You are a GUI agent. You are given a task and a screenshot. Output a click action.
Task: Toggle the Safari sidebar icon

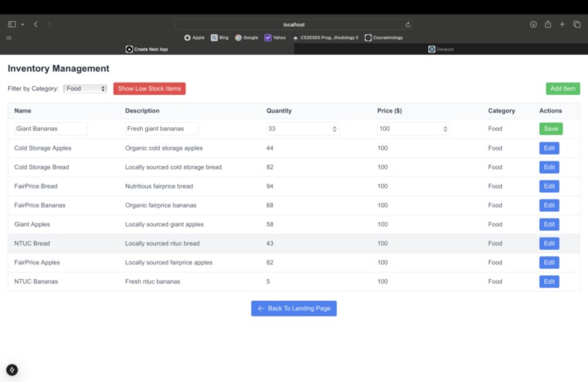[x=12, y=24]
